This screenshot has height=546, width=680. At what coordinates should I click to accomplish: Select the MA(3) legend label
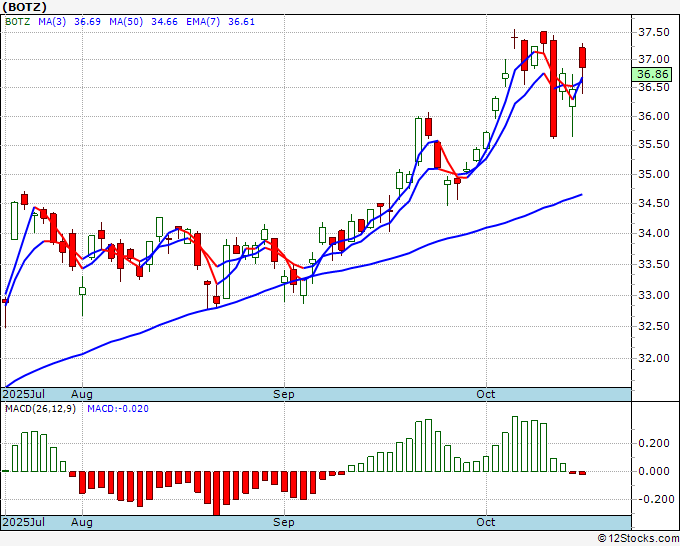pos(52,22)
